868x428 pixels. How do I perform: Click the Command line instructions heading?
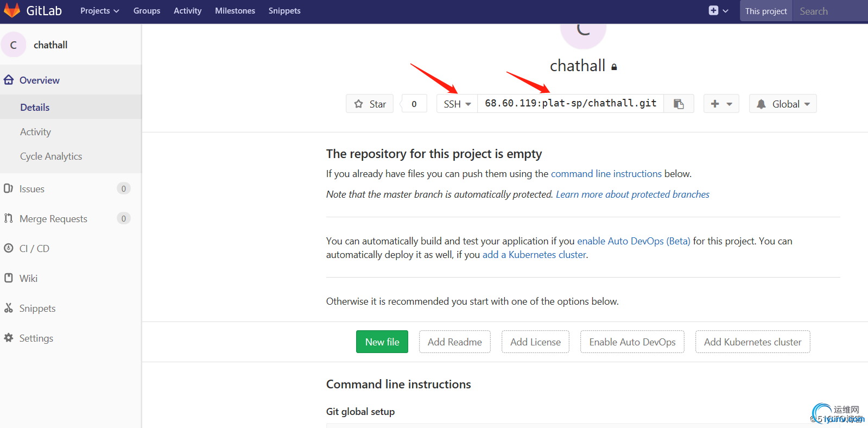(398, 384)
